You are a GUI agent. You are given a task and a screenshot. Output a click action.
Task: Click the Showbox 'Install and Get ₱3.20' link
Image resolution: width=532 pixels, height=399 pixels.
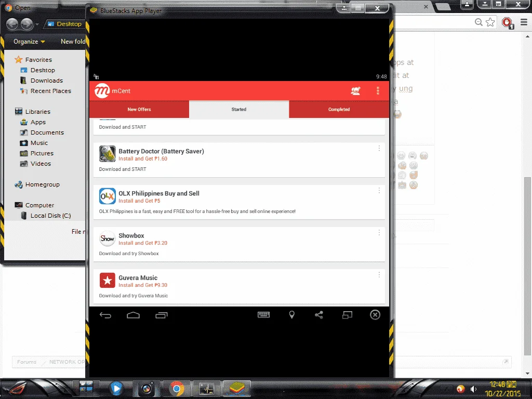(x=143, y=243)
